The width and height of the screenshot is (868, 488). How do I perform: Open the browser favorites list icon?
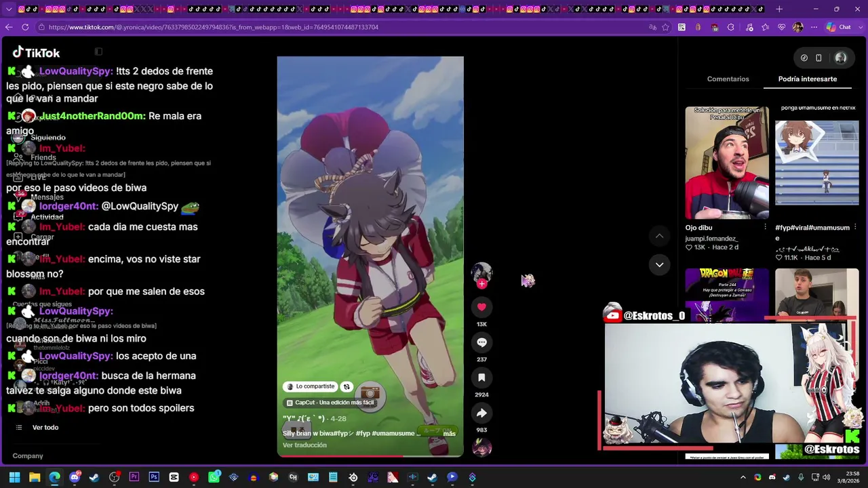(x=766, y=27)
